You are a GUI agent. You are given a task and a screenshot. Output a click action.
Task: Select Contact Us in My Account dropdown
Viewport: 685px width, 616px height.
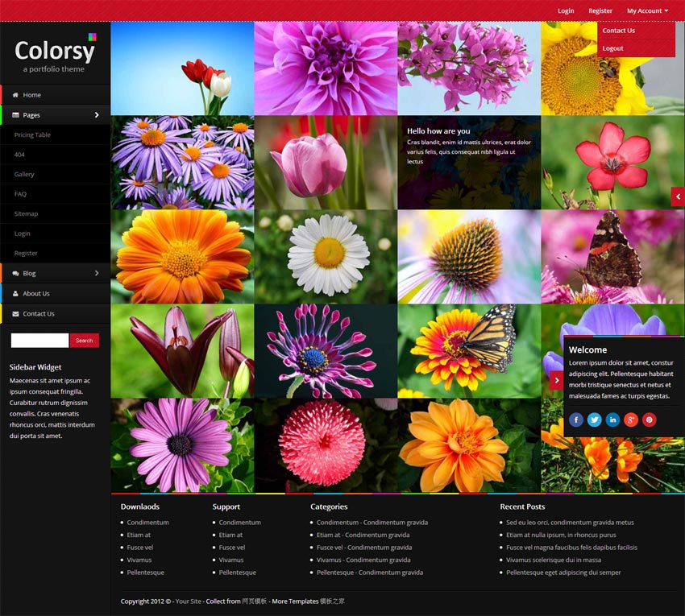pos(619,31)
